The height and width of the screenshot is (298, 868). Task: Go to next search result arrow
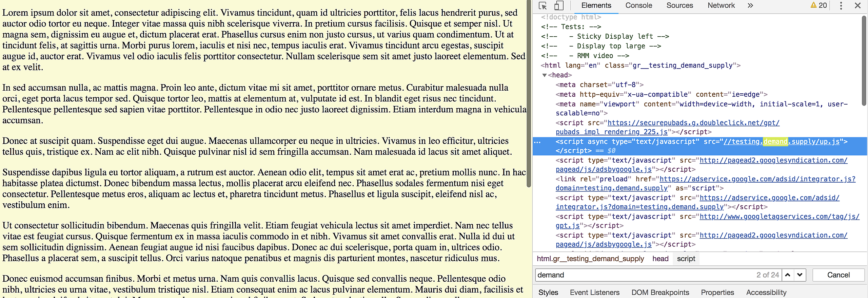(800, 275)
